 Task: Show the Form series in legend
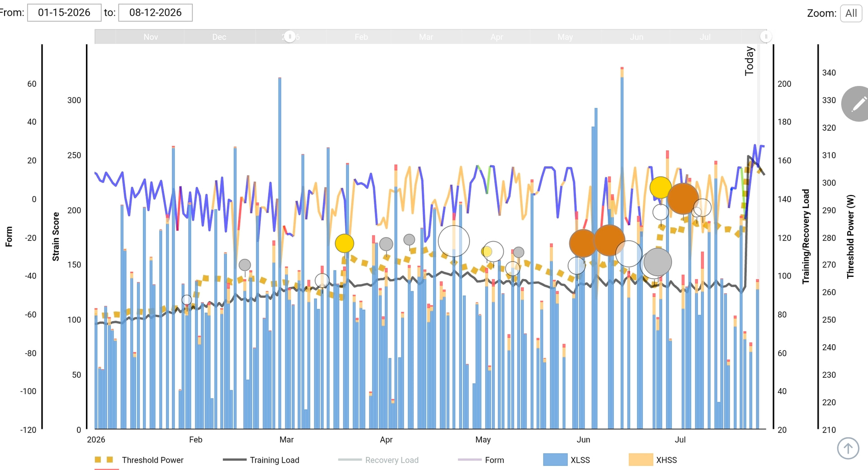(481, 460)
